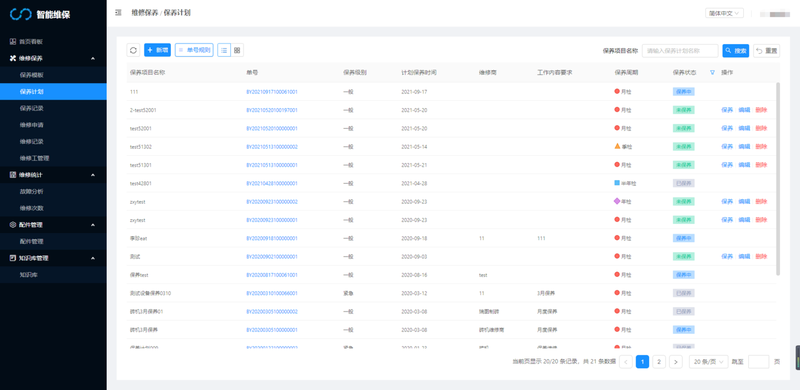Open the 知识库 menu item

[53, 275]
